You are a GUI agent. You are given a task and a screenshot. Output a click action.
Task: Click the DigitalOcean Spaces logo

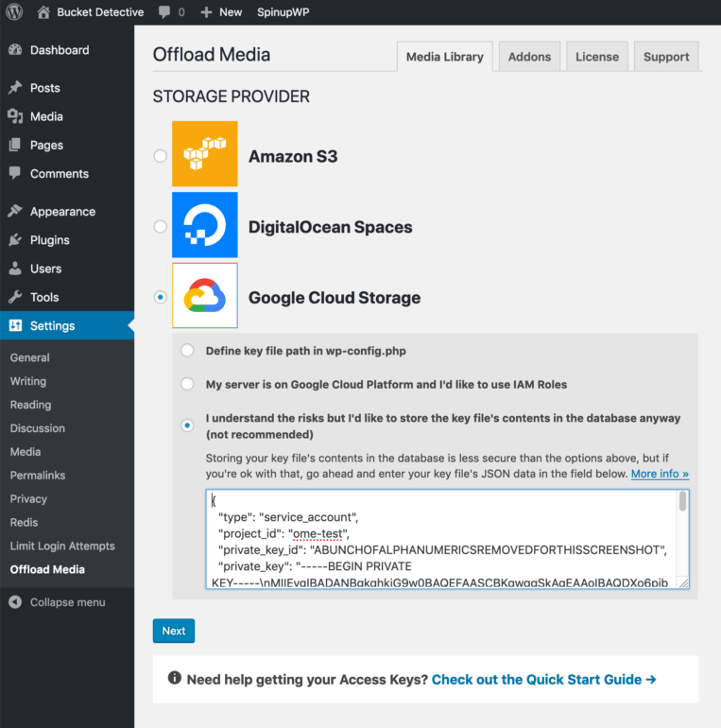[x=204, y=225]
